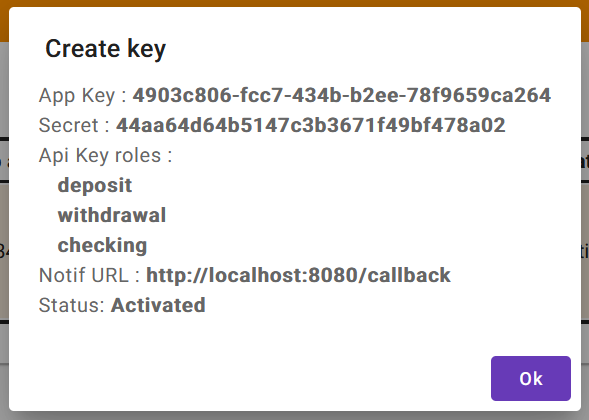Click blank dialog area left of Ok button

pos(248,378)
